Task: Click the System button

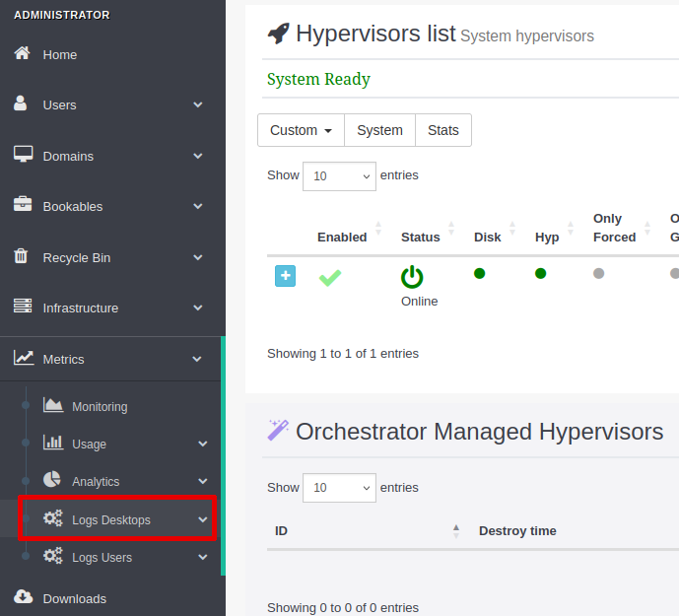Action: (379, 130)
